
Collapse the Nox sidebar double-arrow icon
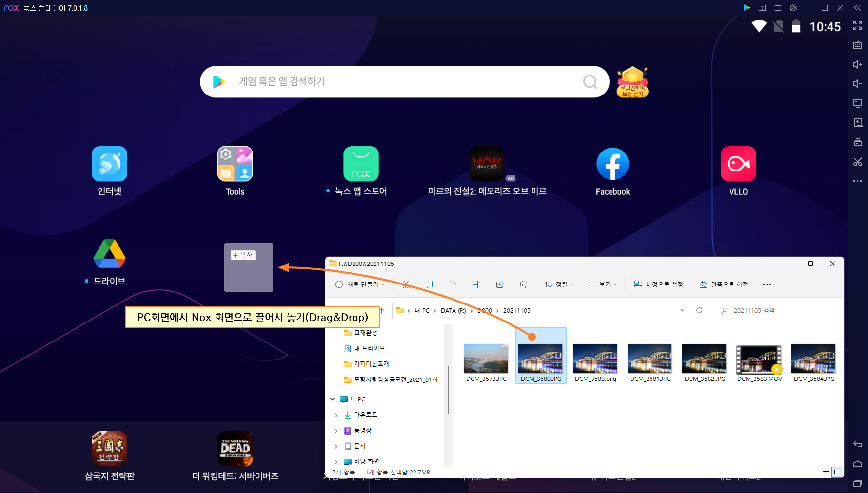(858, 8)
